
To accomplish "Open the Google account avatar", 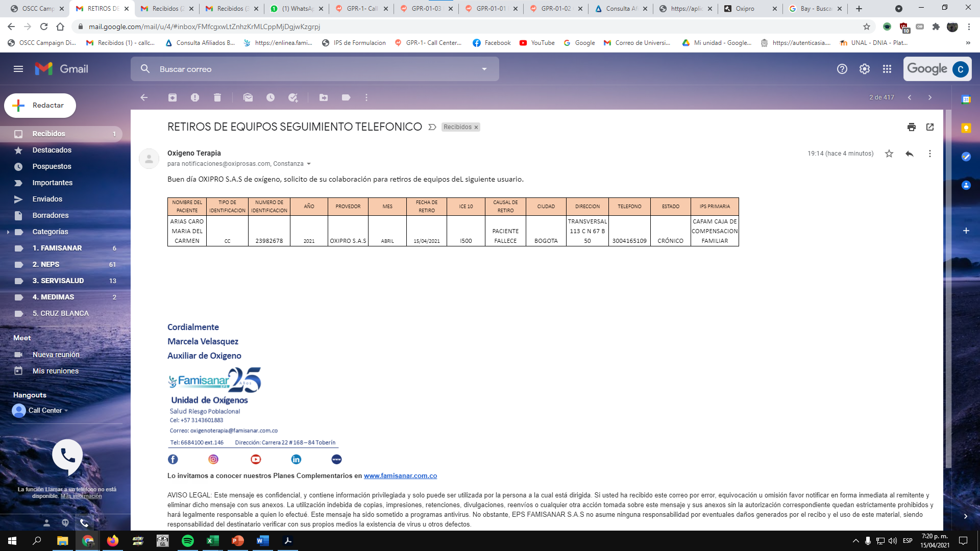I will [x=961, y=69].
